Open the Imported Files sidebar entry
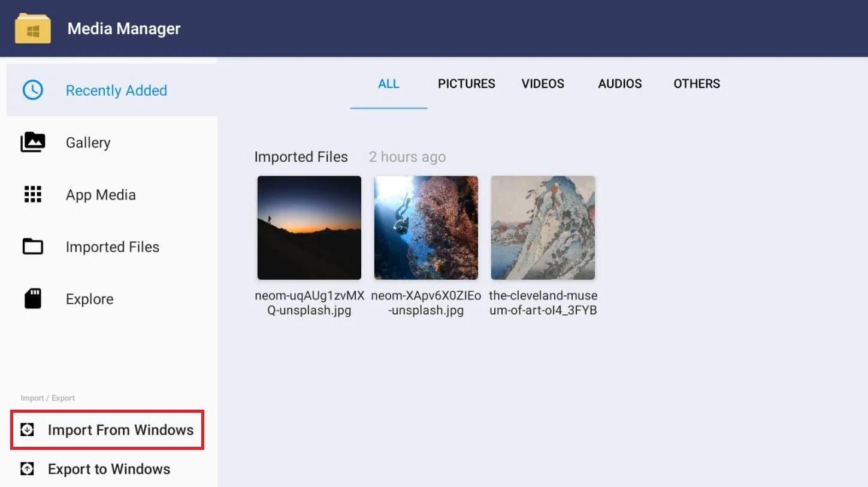The image size is (868, 487). 113,246
